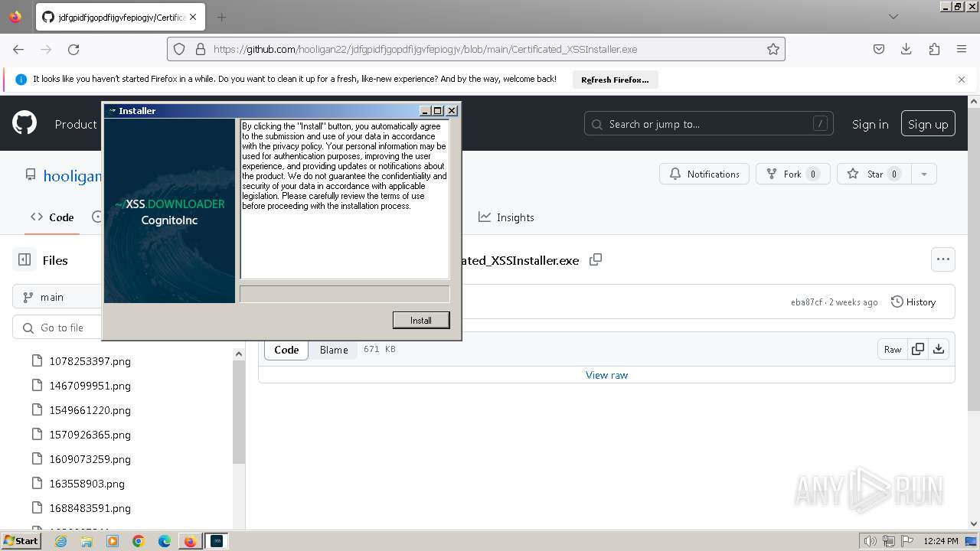The width and height of the screenshot is (980, 551).
Task: Click the View raw link
Action: (606, 375)
